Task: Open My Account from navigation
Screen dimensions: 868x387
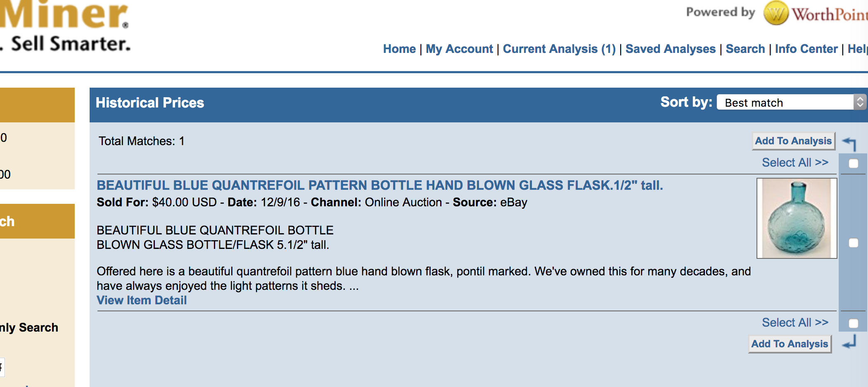Action: coord(459,49)
